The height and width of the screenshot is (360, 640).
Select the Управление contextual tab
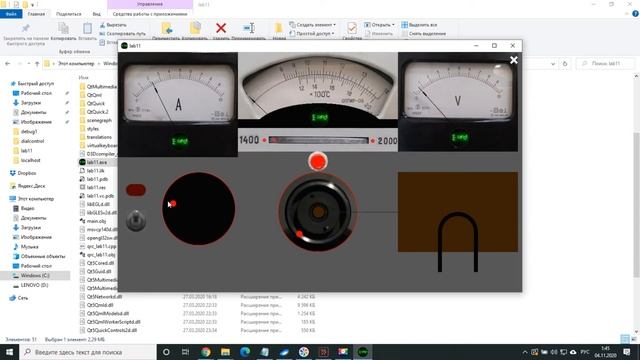150,4
